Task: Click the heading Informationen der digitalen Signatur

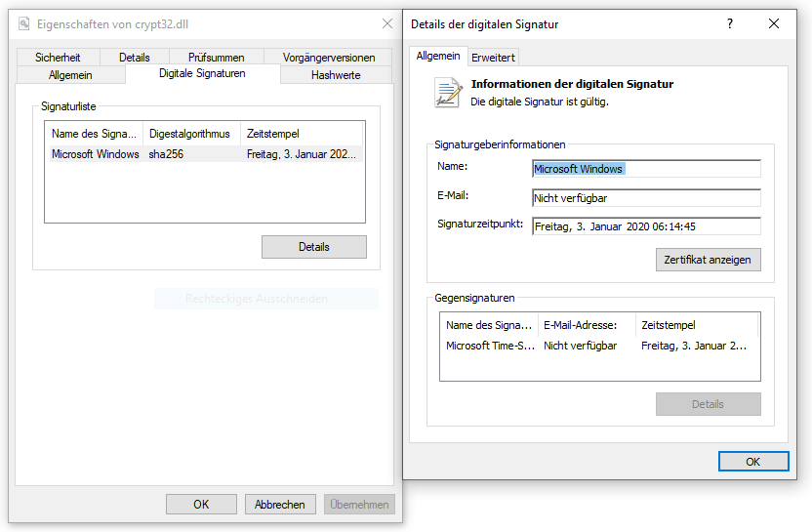Action: [x=572, y=84]
